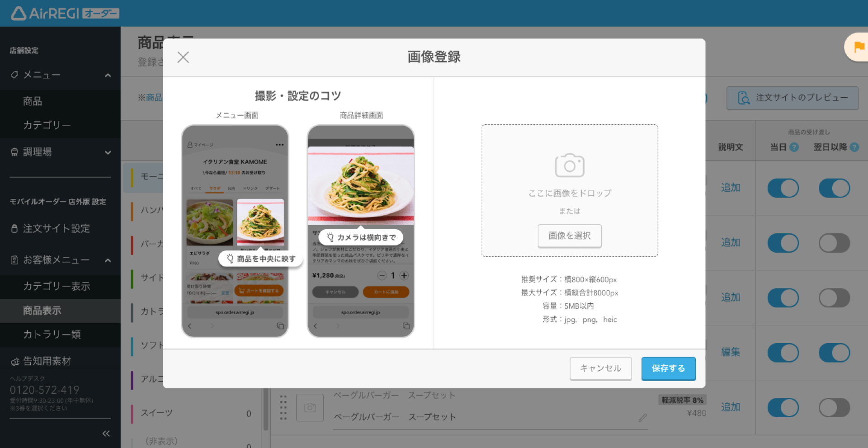Select 商品表示 in the sidebar

click(x=60, y=311)
